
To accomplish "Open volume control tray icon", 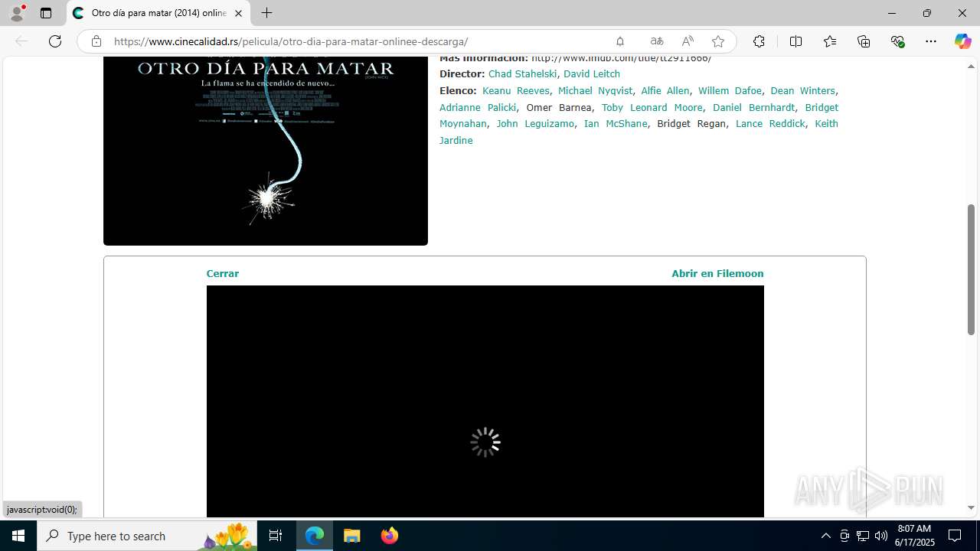I will [881, 536].
